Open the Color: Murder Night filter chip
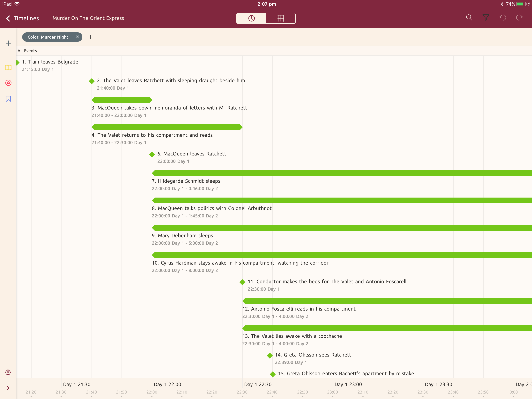Image resolution: width=532 pixels, height=399 pixels. [x=48, y=37]
